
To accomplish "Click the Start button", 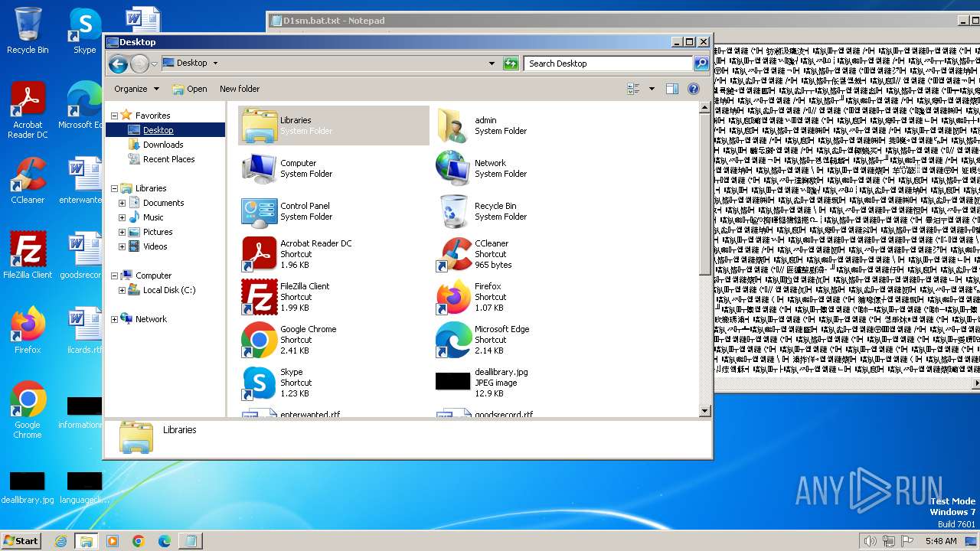I will 21,540.
